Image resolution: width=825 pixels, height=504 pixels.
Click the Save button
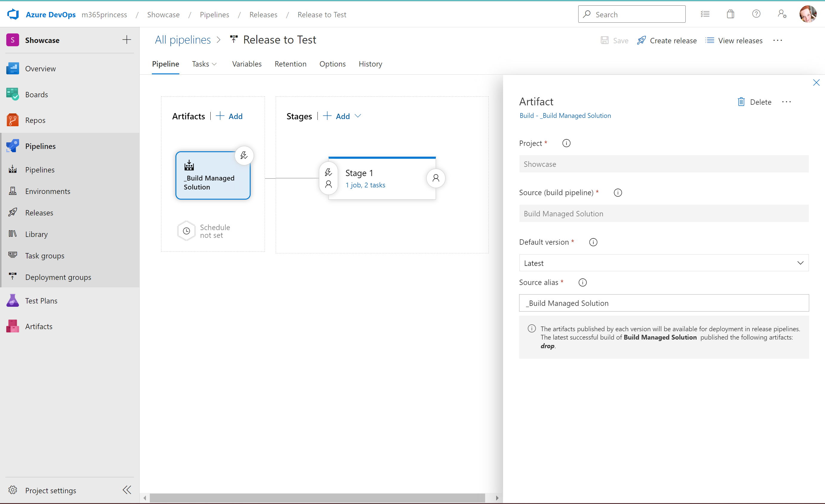614,41
